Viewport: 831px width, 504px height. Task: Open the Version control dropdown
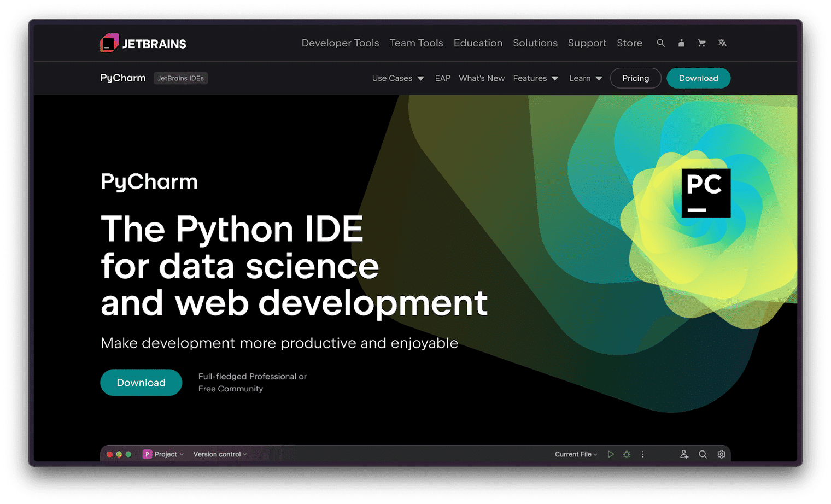(x=220, y=454)
